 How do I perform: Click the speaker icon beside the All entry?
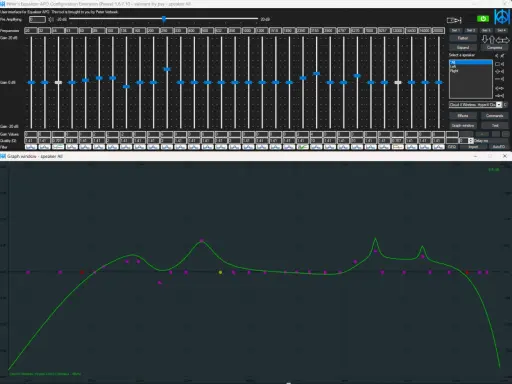[x=499, y=64]
